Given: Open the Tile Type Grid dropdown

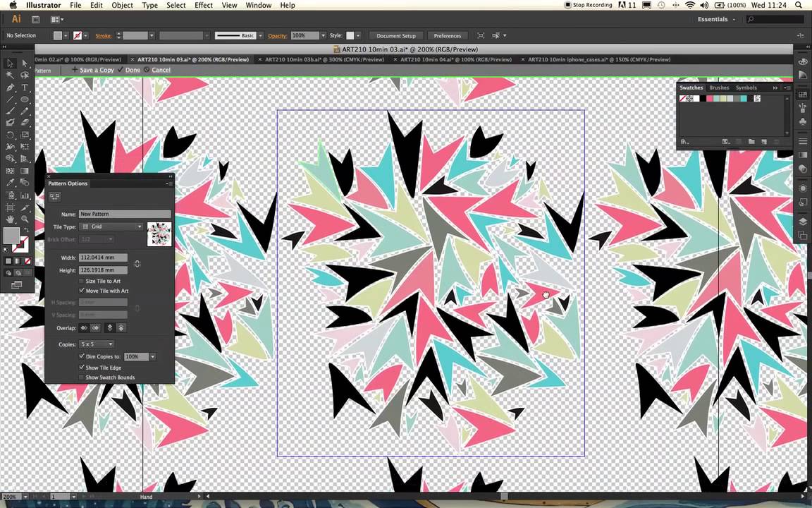Looking at the screenshot, I should [x=111, y=226].
